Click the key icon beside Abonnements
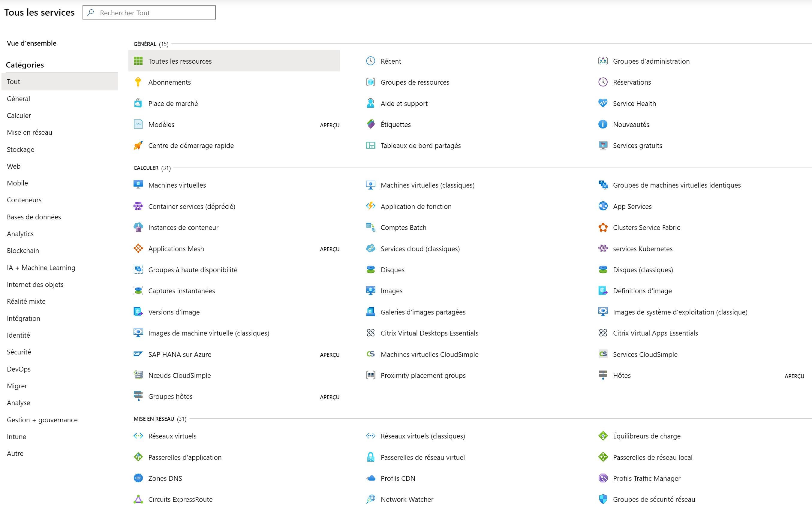This screenshot has height=509, width=812. point(138,82)
